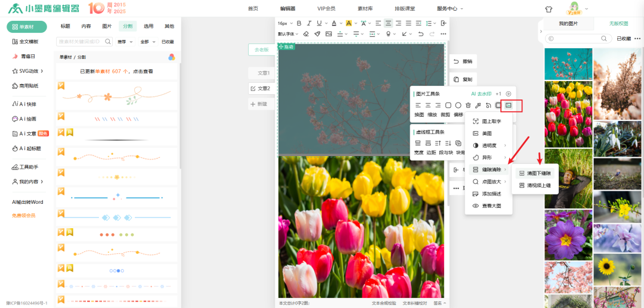Click 新建 to add new article
The height and width of the screenshot is (308, 644).
pos(261,104)
